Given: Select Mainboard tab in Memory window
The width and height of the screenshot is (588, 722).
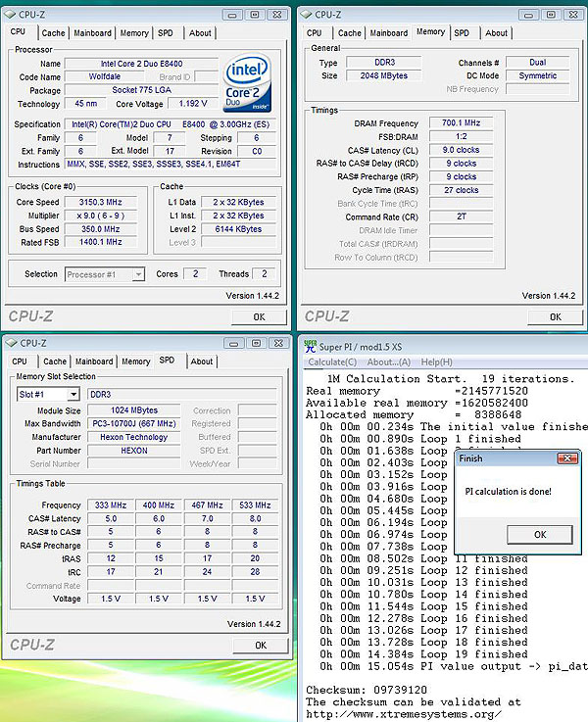Looking at the screenshot, I should 389,33.
